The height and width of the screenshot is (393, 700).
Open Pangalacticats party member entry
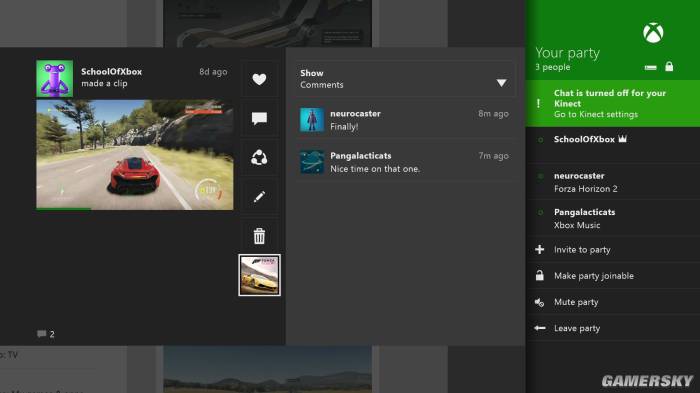(613, 218)
